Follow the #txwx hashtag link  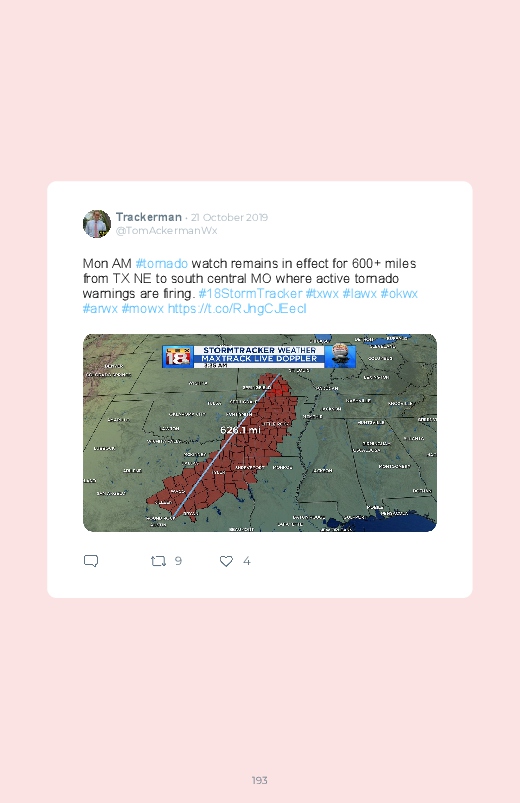pyautogui.click(x=322, y=293)
